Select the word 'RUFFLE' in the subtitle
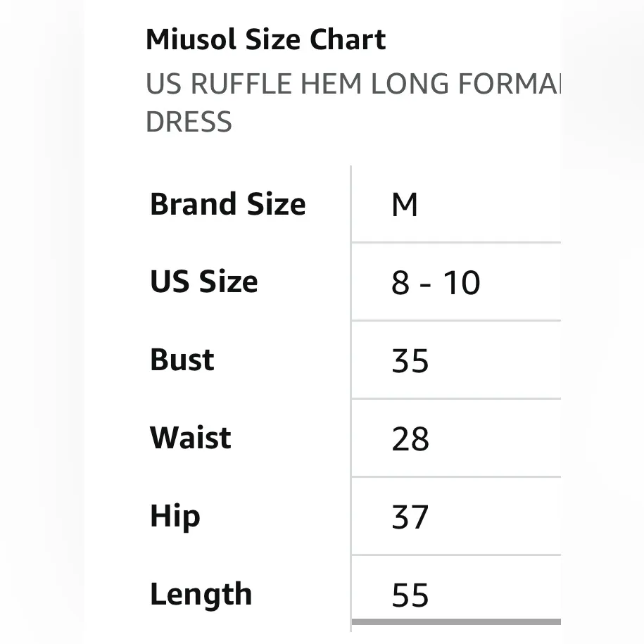Viewport: 644px width, 644px height. [x=240, y=84]
